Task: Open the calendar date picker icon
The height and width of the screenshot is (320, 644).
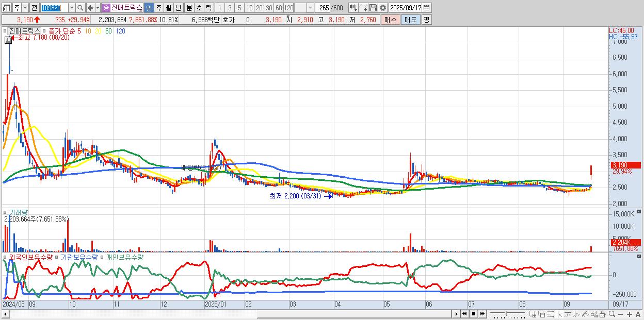Action: click(428, 8)
